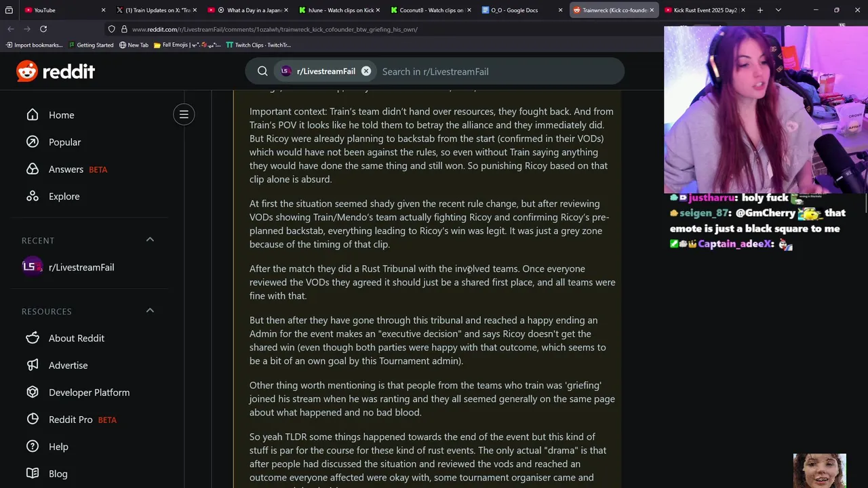
Task: Open the browser tab list dropdown arrow
Action: pyautogui.click(x=778, y=10)
